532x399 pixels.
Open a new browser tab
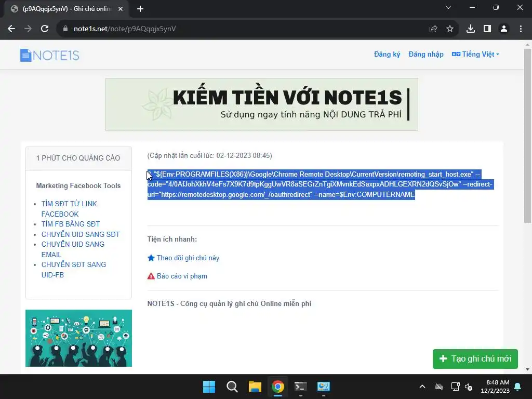(140, 9)
